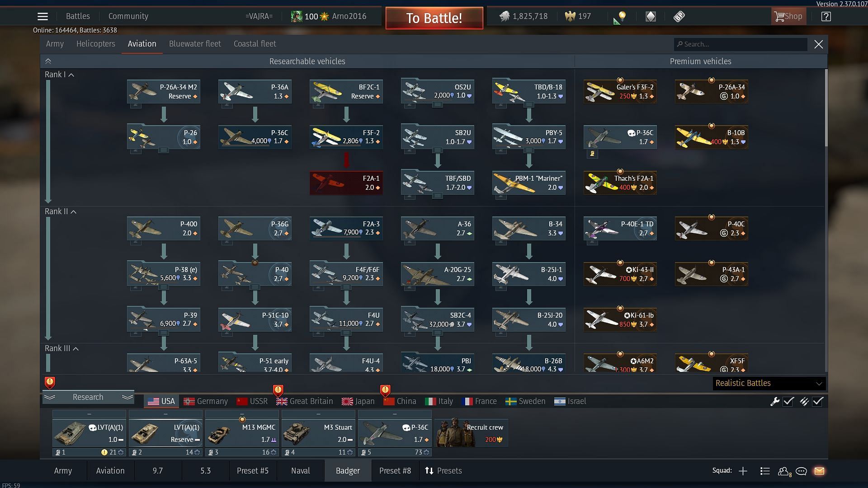Open the mail inbox envelope icon

click(x=819, y=471)
